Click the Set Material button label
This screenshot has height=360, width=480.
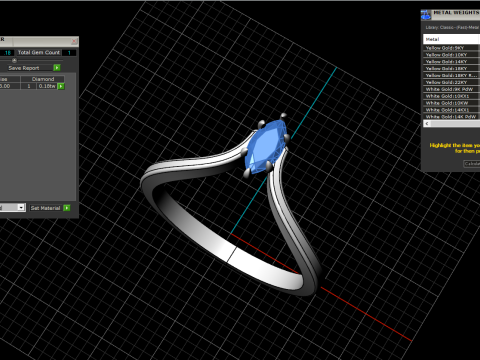coord(45,208)
